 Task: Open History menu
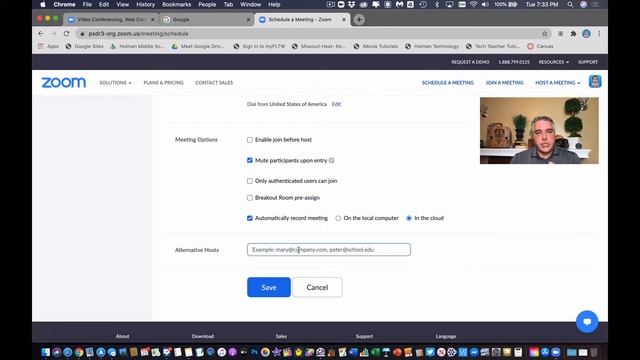click(145, 4)
